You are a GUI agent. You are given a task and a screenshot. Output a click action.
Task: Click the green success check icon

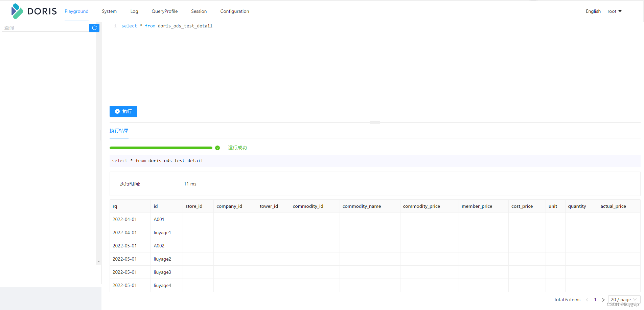(217, 148)
